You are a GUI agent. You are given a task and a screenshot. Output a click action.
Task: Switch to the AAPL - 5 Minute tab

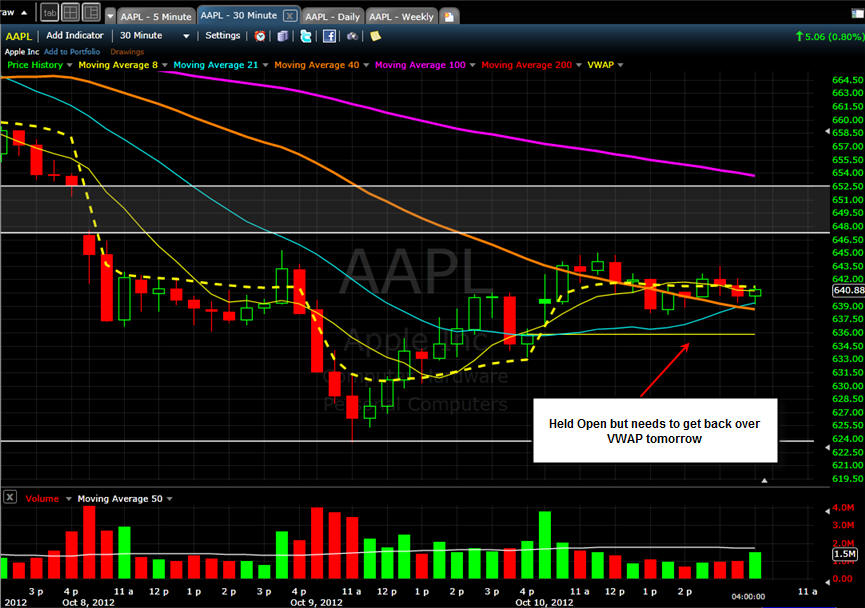(x=156, y=17)
